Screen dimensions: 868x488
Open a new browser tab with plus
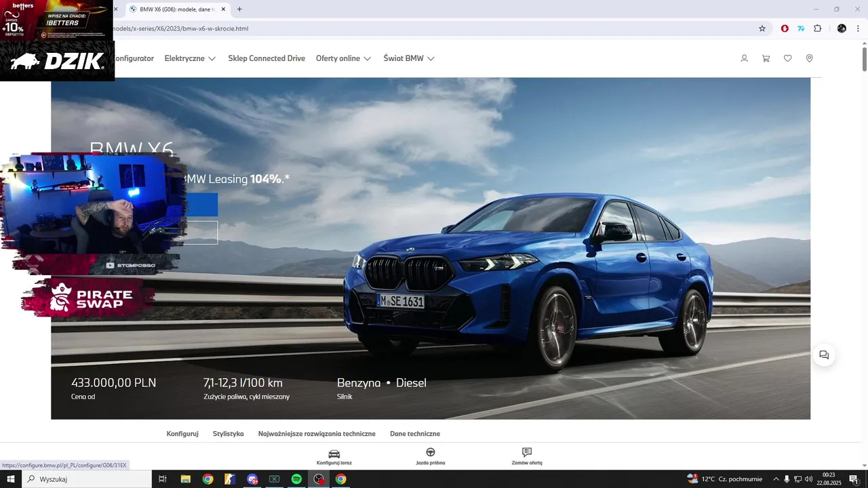coord(239,9)
